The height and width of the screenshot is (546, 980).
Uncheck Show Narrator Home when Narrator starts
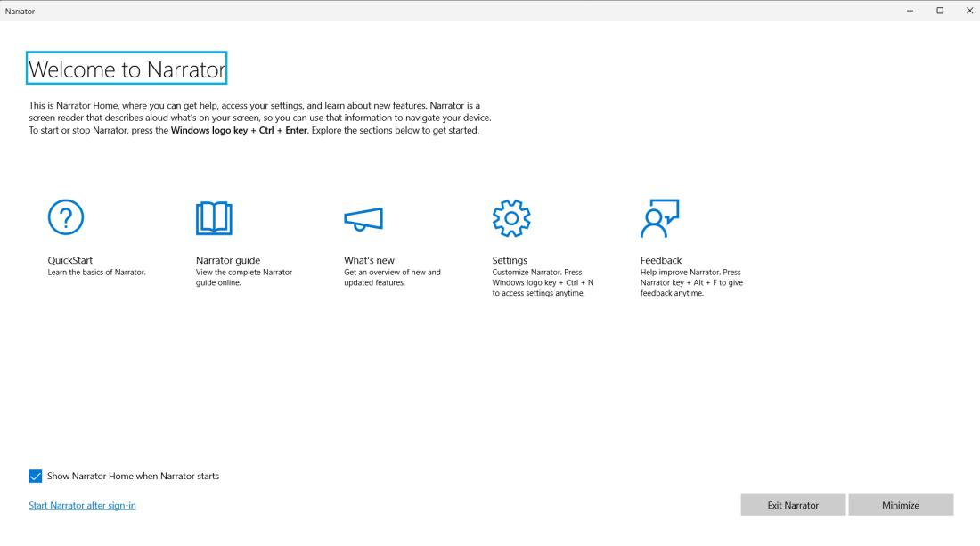click(x=36, y=476)
